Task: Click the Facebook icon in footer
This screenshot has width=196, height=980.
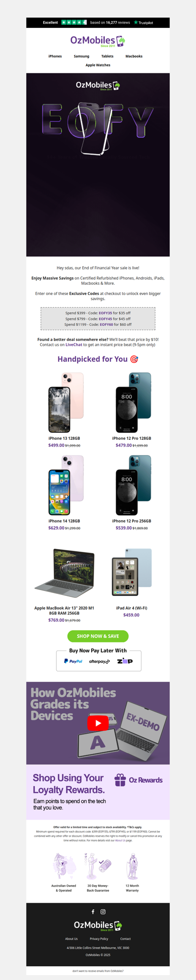Action: [x=93, y=912]
